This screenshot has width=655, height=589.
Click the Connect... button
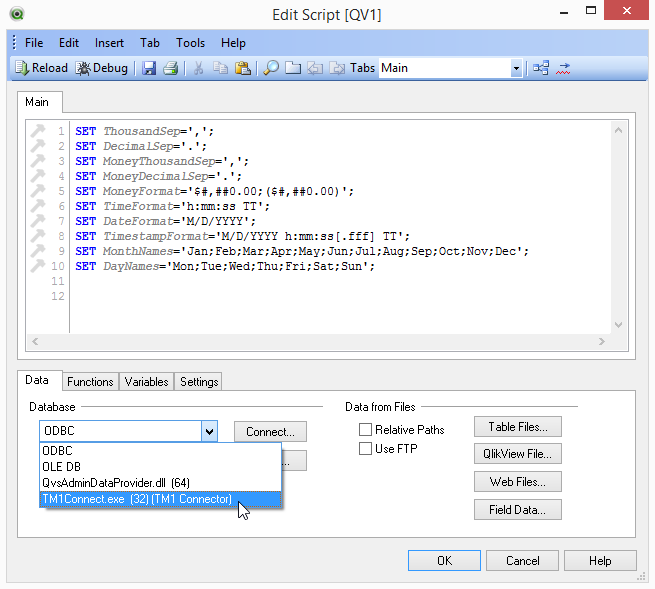point(270,432)
